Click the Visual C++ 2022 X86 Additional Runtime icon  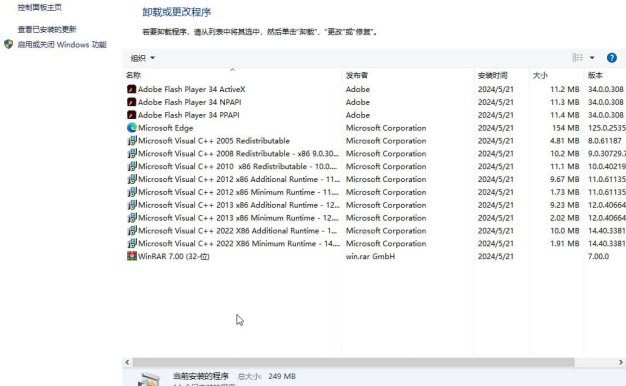[132, 230]
